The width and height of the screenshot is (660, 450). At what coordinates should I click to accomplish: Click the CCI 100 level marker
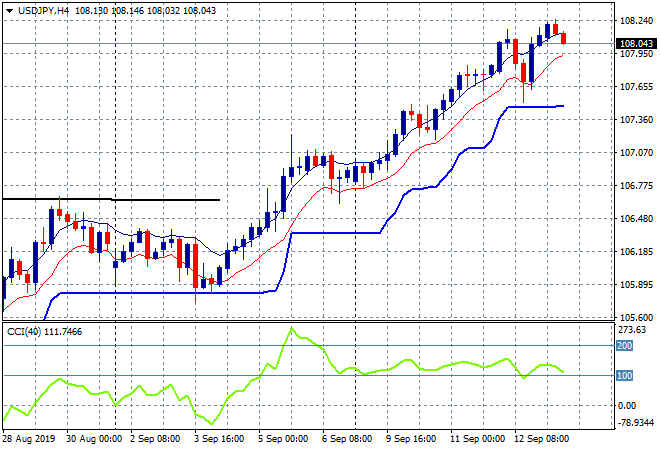[624, 375]
